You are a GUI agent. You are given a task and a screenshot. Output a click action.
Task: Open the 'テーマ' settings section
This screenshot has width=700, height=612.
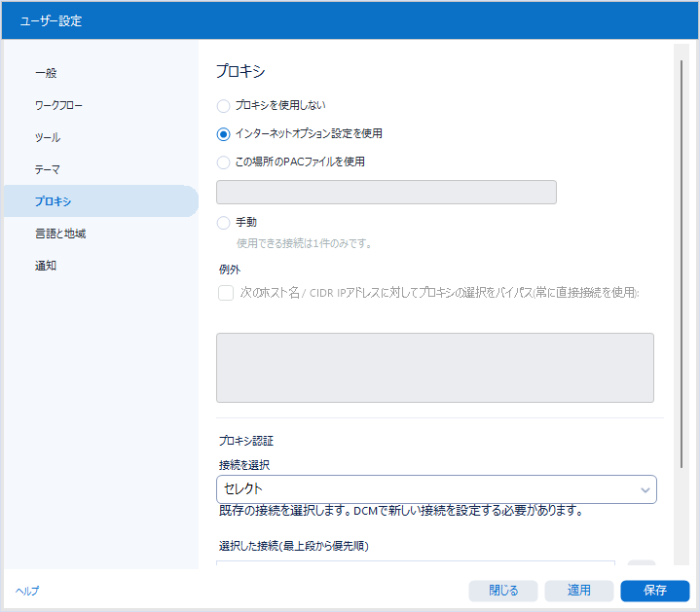(x=48, y=169)
